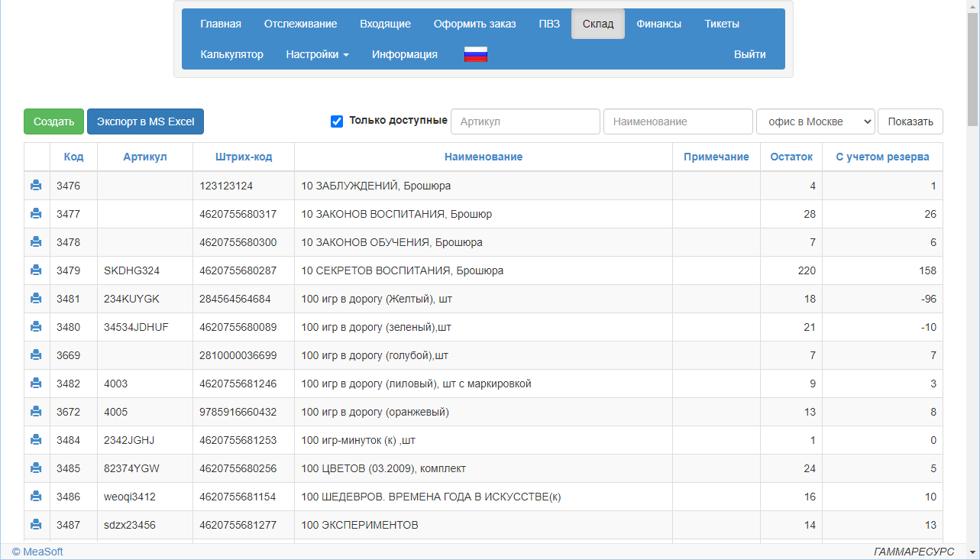Focus the Артикул filter input
This screenshot has width=980, height=560.
526,121
